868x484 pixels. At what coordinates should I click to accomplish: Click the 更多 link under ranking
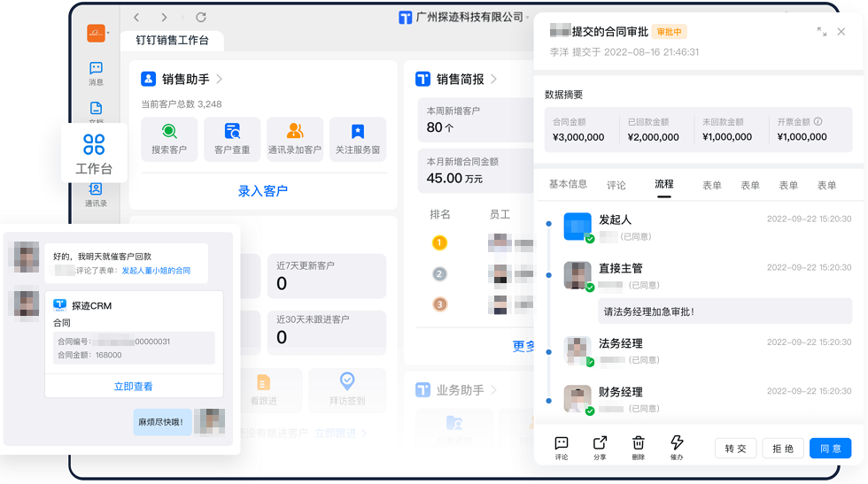click(523, 346)
